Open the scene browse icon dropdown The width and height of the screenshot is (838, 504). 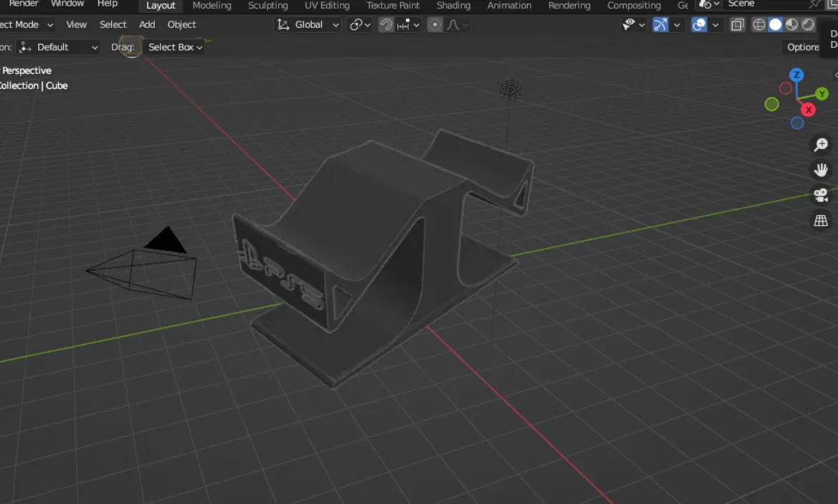coord(709,4)
